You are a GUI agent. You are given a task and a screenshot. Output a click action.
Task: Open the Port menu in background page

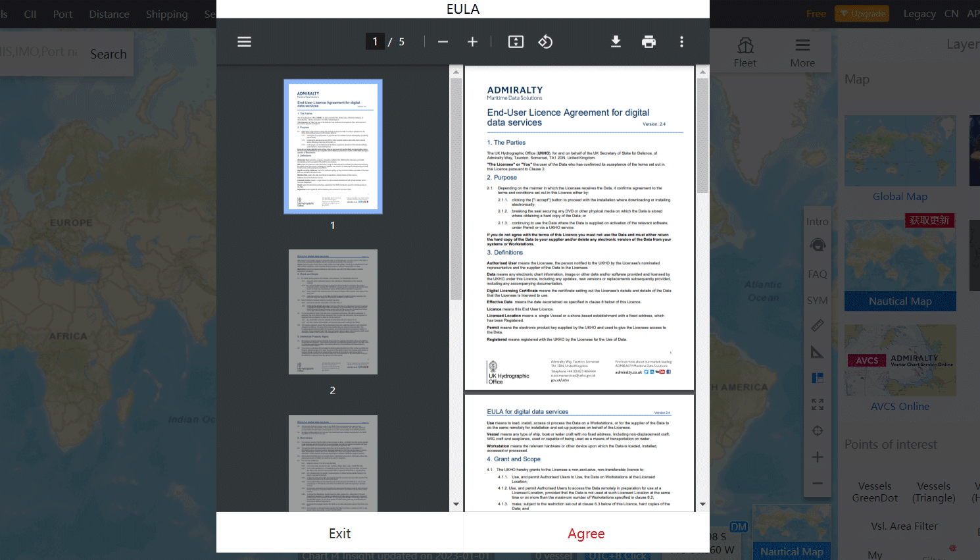62,14
